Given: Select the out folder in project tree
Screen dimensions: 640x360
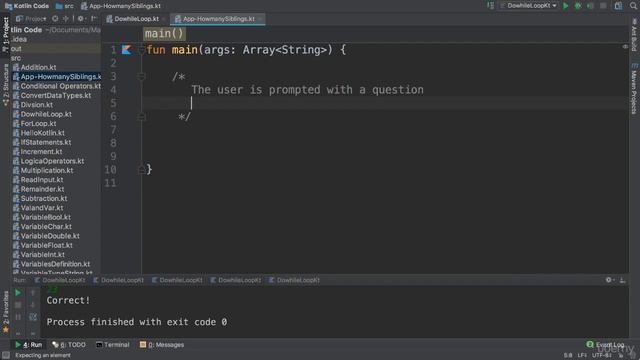Looking at the screenshot, I should [16, 49].
